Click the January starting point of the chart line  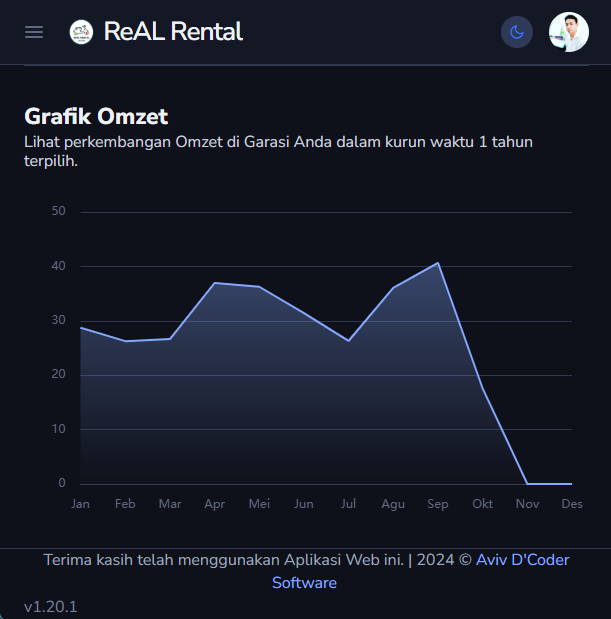(x=80, y=328)
